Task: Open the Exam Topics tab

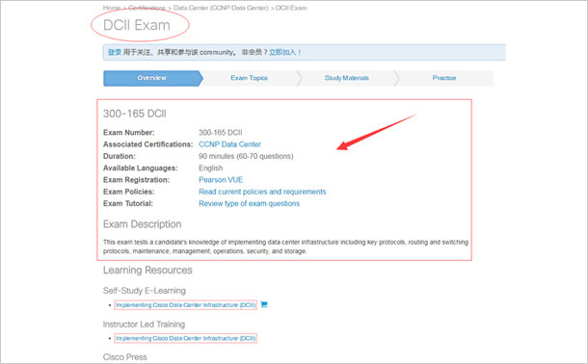Action: coord(250,78)
